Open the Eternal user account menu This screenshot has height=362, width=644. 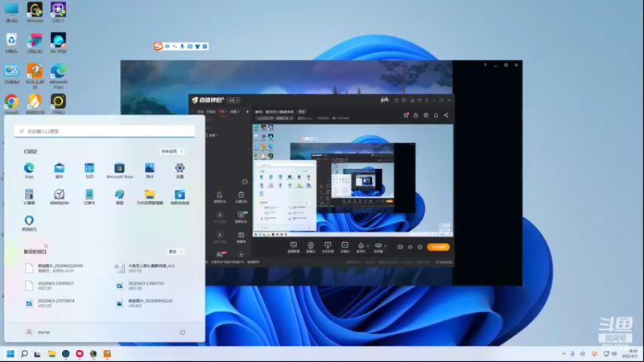38,332
